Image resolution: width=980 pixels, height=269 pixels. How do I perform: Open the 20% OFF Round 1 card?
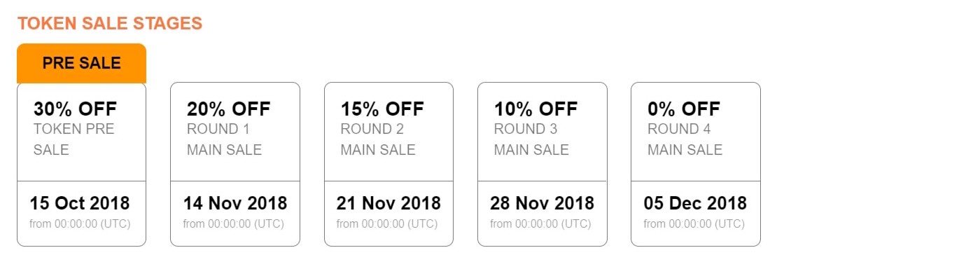[x=235, y=165]
